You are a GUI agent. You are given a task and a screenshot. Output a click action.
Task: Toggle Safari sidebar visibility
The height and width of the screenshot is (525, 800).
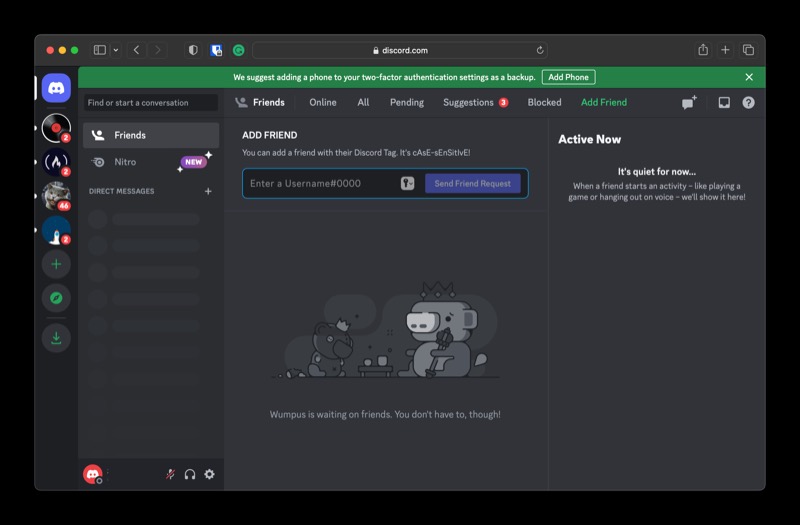point(99,50)
